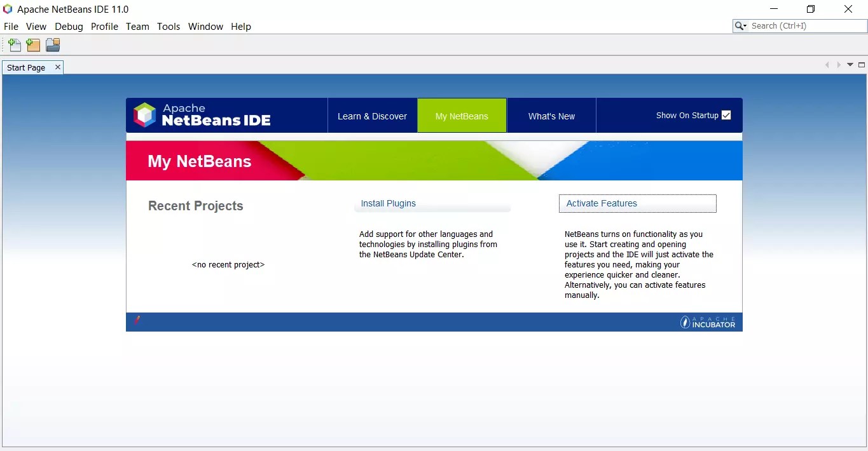Switch to the What's New tab

click(551, 116)
